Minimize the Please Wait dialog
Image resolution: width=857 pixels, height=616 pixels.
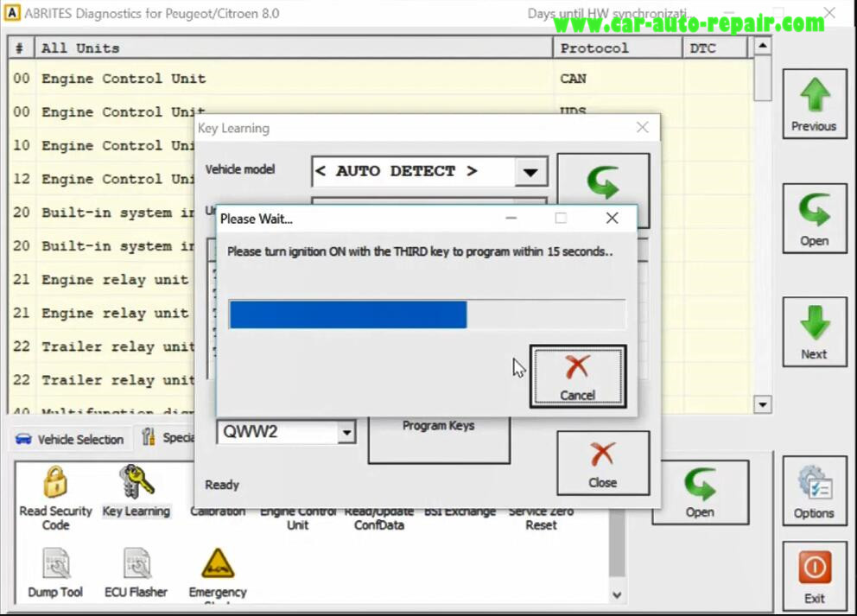(511, 218)
